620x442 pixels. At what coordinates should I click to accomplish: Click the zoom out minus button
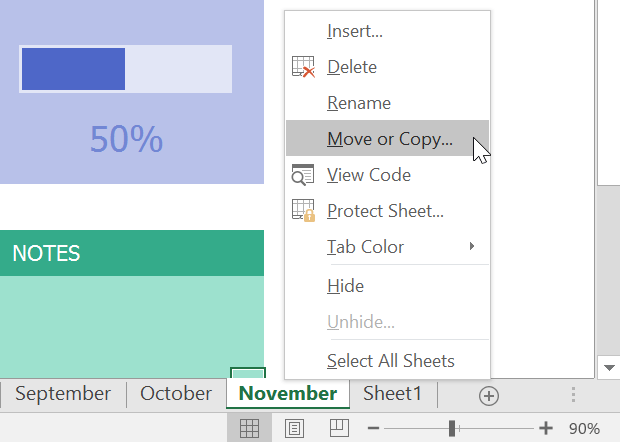pos(373,428)
